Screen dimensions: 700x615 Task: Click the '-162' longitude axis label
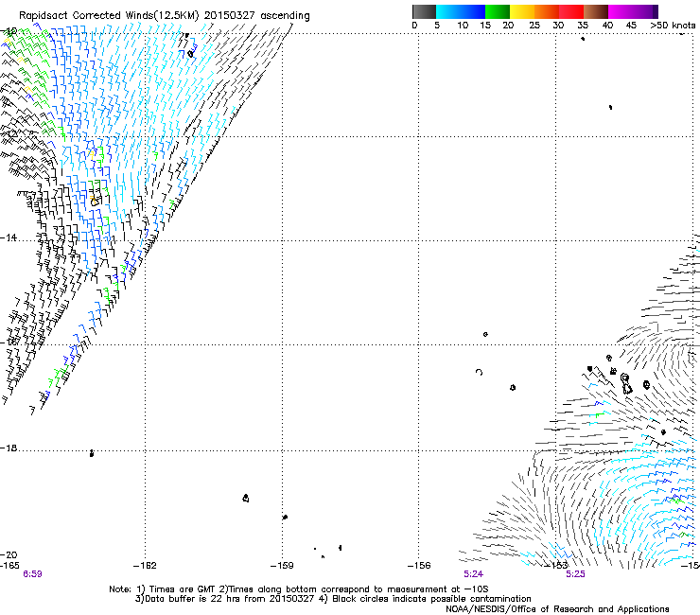(145, 566)
